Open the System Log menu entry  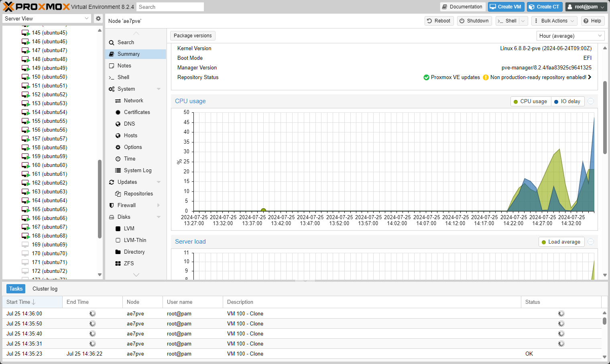[x=137, y=171]
